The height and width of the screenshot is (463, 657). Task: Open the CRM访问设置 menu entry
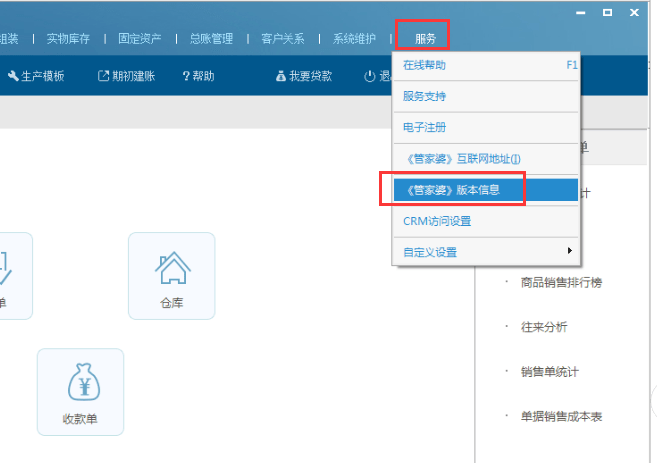(486, 221)
